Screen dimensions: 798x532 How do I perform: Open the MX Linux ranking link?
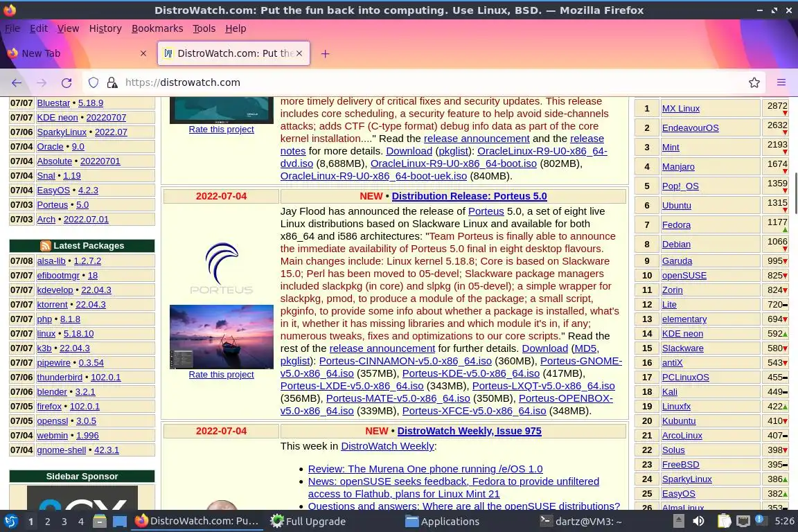tap(680, 109)
